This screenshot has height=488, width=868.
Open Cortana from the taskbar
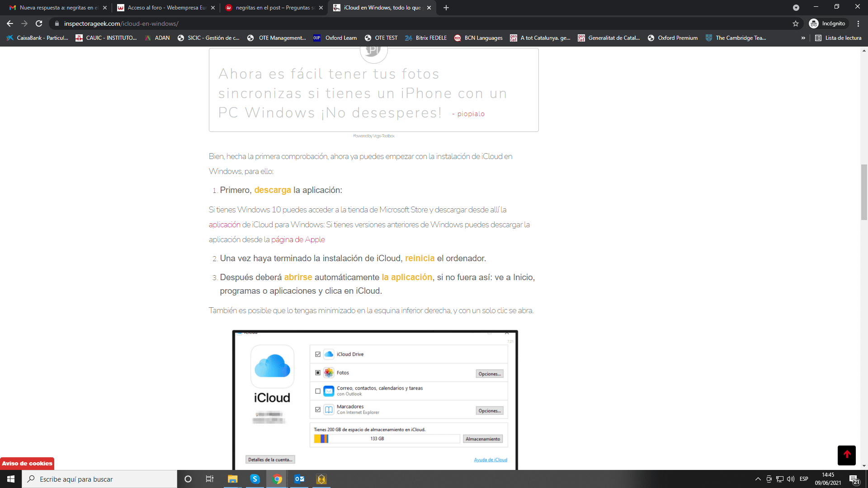(x=188, y=479)
